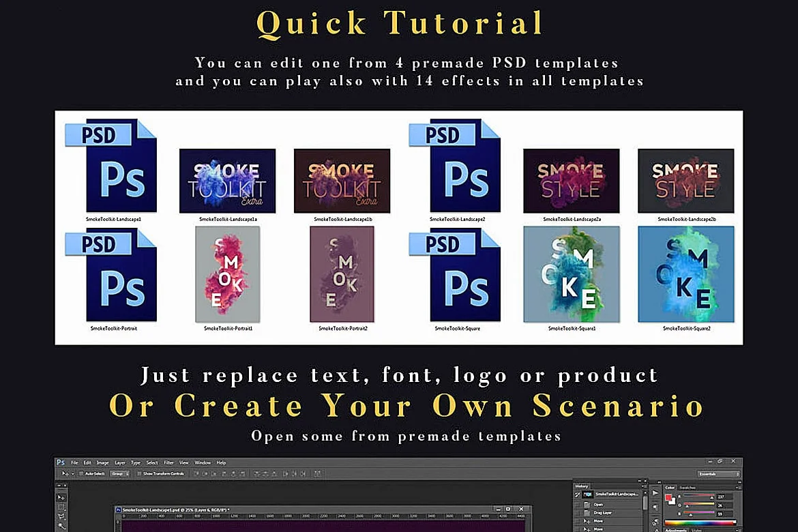
Task: Click the sixth distribute icon in options bar
Action: [304, 473]
